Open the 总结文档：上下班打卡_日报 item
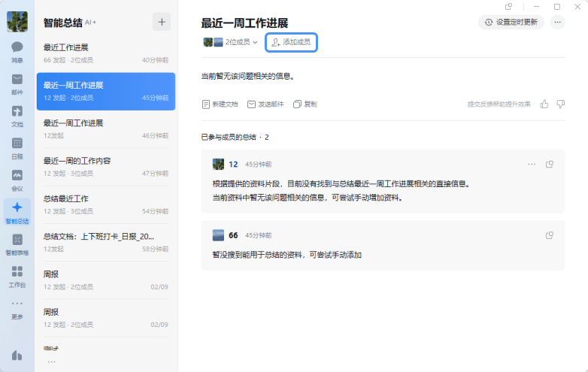 tap(106, 243)
